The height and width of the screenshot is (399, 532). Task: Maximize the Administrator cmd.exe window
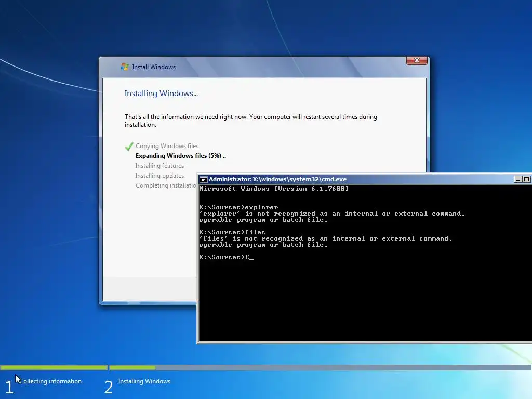pos(526,179)
